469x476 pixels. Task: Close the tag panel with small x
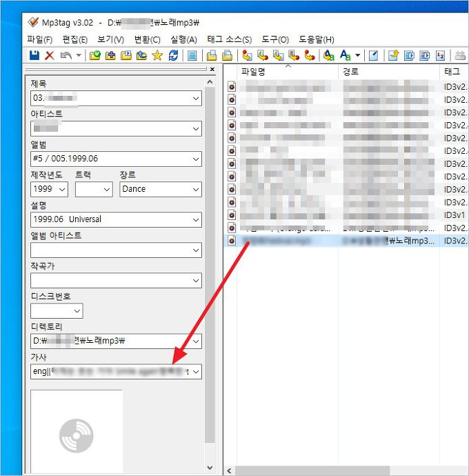[x=212, y=70]
